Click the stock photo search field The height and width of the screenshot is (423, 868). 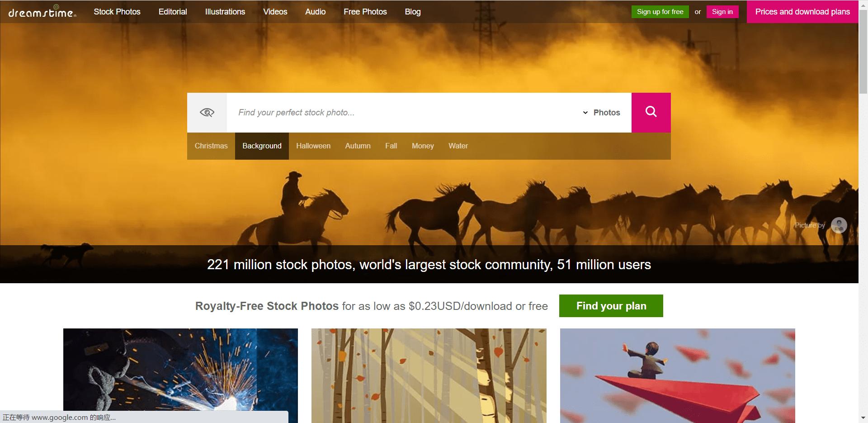click(x=405, y=112)
